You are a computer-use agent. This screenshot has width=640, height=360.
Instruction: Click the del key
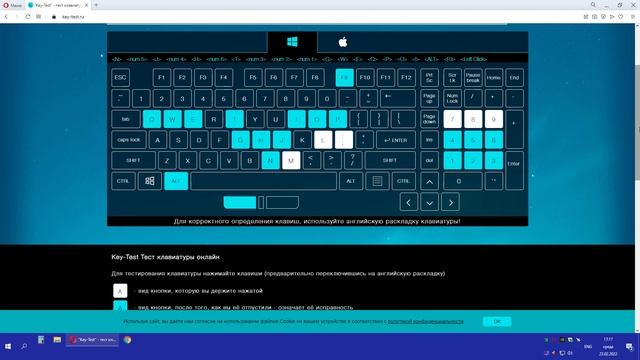pos(429,160)
